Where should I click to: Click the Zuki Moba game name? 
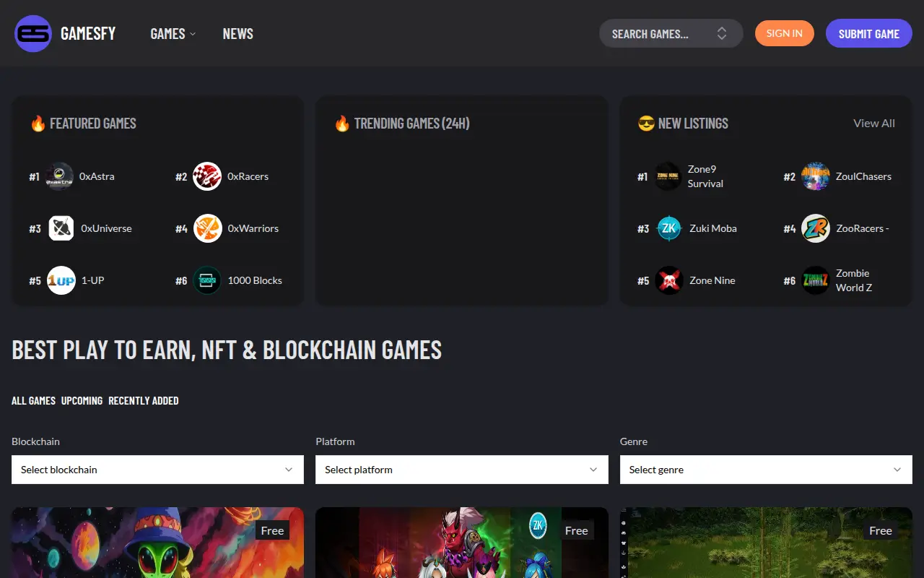click(x=713, y=228)
